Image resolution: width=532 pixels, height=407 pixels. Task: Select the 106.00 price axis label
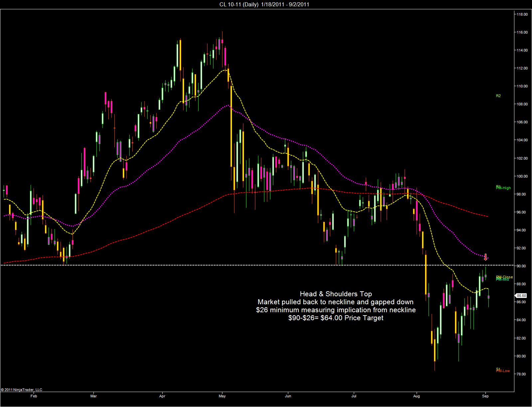522,122
